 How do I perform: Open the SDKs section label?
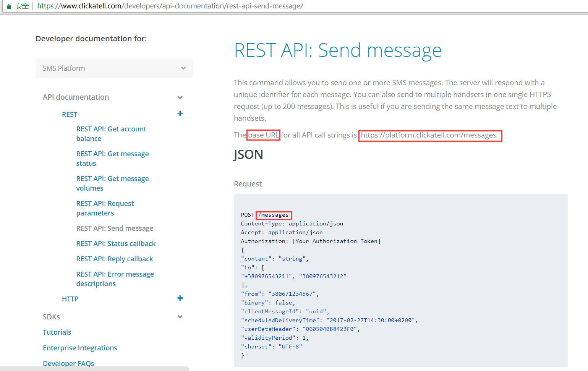51,317
